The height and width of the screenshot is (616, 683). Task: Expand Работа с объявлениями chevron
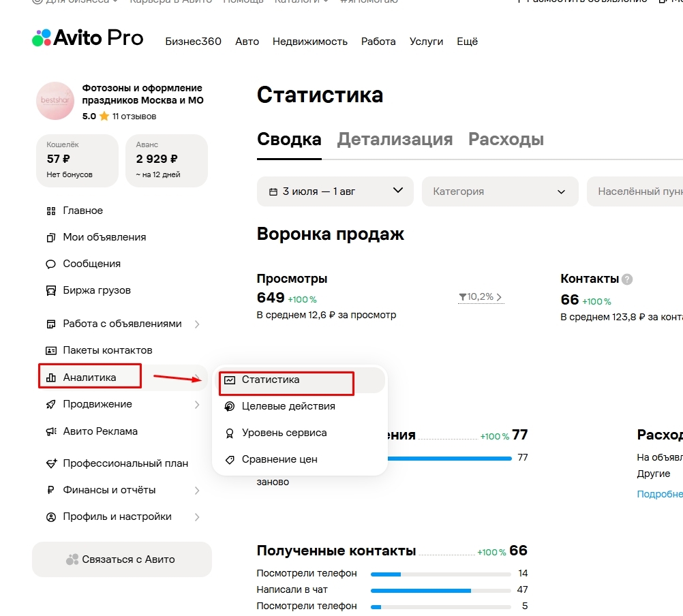point(197,324)
